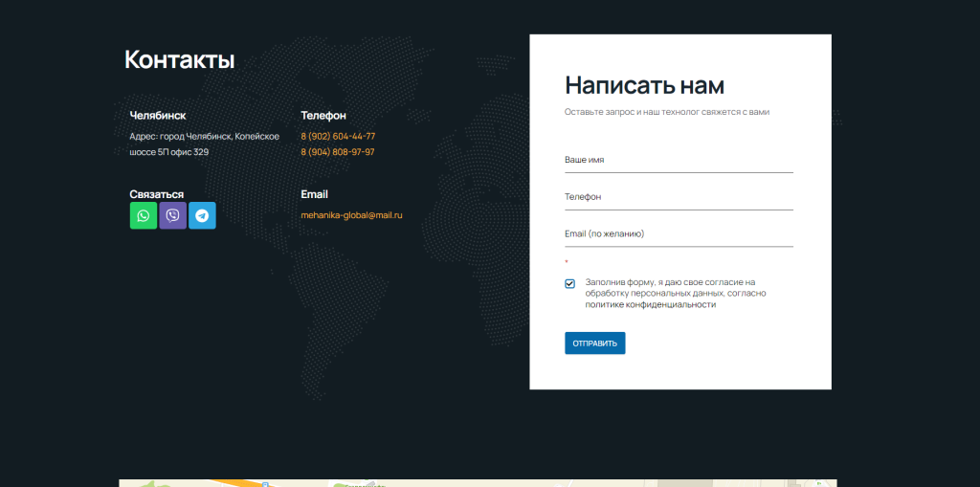Click the map strip at page bottom

tap(477, 482)
